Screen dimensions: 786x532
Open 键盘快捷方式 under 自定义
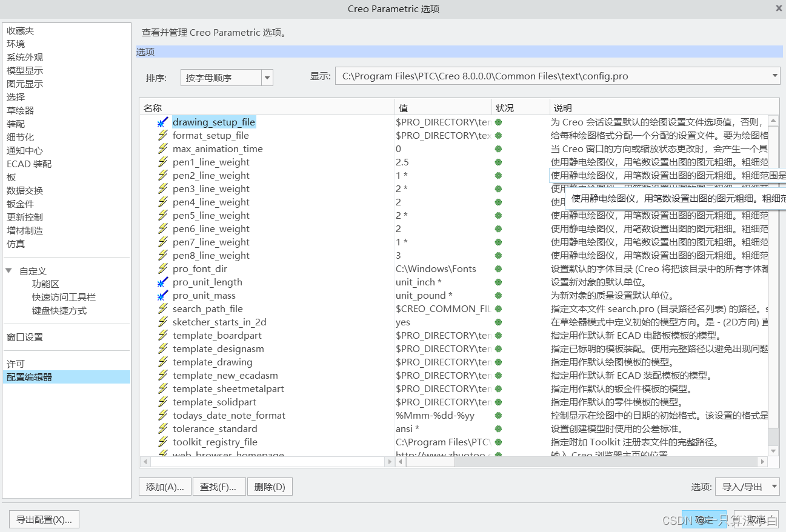click(59, 311)
